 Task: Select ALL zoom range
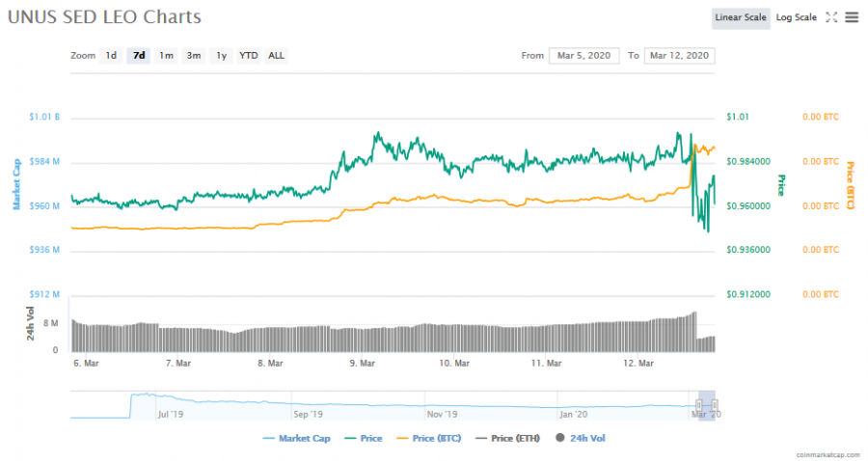(276, 55)
